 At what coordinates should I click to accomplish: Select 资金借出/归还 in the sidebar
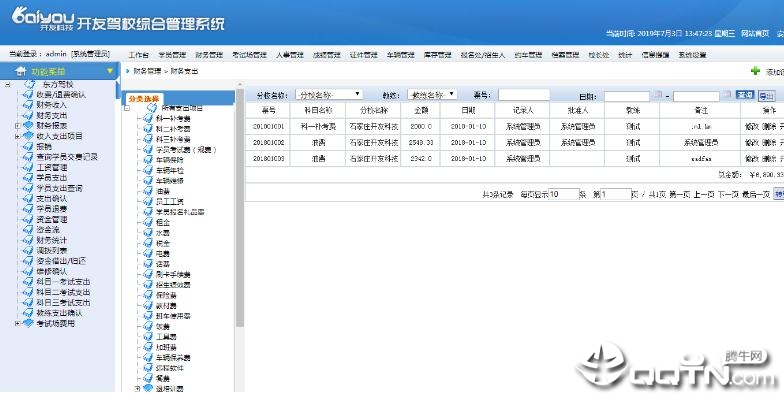pos(62,261)
